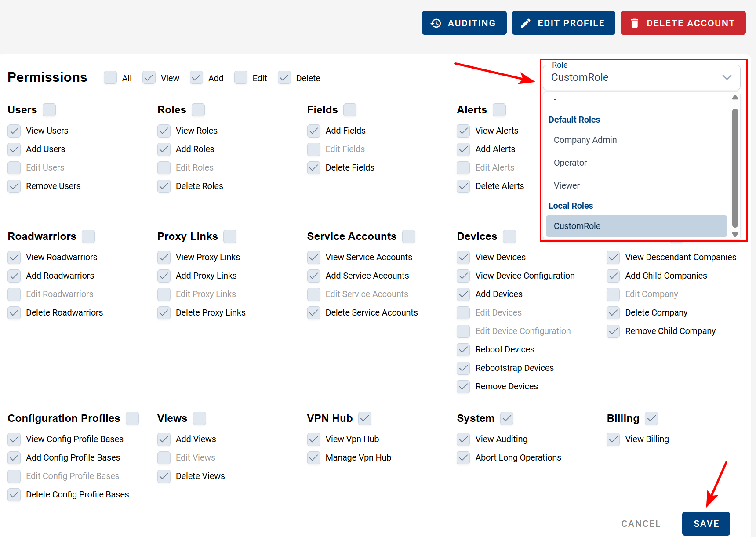Toggle the Users section checkbox
Image resolution: width=756 pixels, height=537 pixels.
click(49, 109)
